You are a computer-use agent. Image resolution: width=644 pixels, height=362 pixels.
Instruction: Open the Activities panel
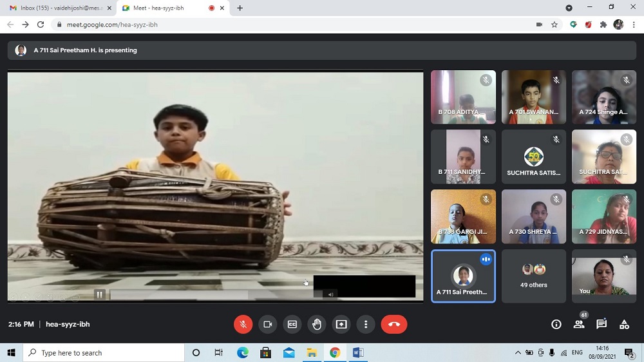(x=624, y=325)
